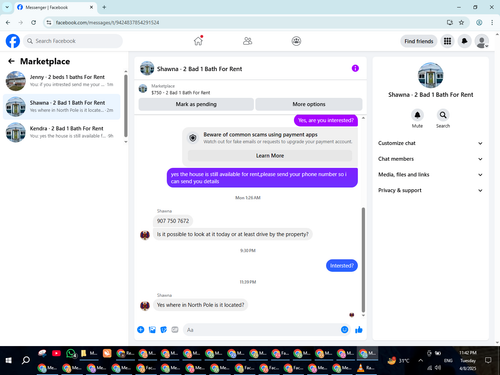Screen dimensions: 500x375
Task: Open the emoji picker in the message box
Action: pos(345,330)
